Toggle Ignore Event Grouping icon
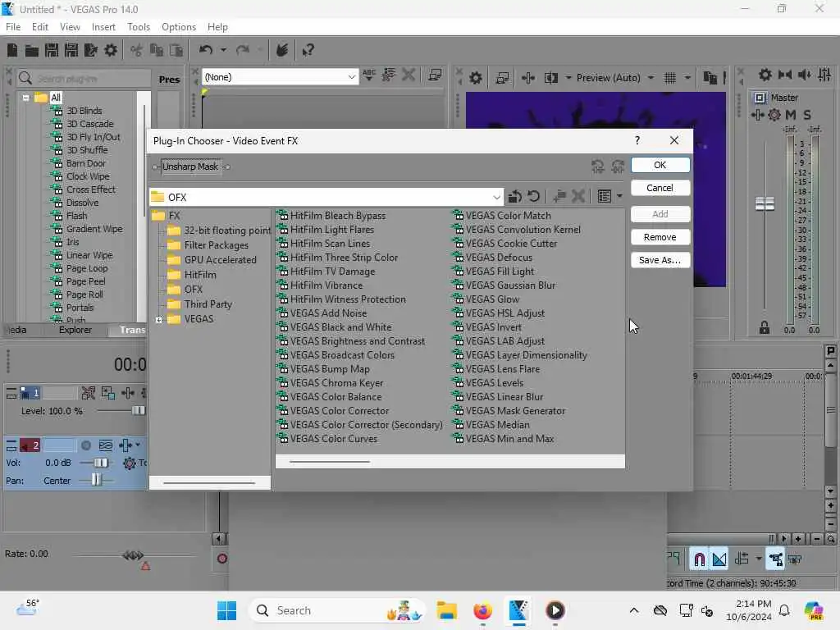The height and width of the screenshot is (630, 840). coord(795,559)
